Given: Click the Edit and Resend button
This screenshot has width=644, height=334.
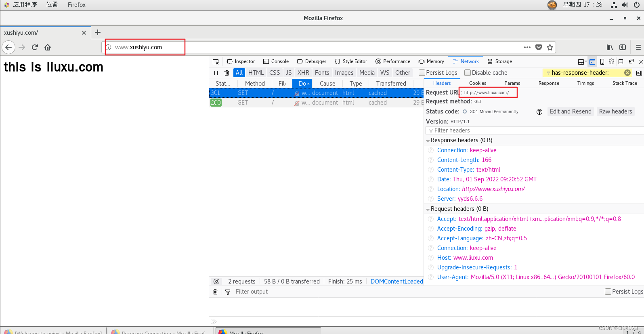Looking at the screenshot, I should pyautogui.click(x=571, y=111).
